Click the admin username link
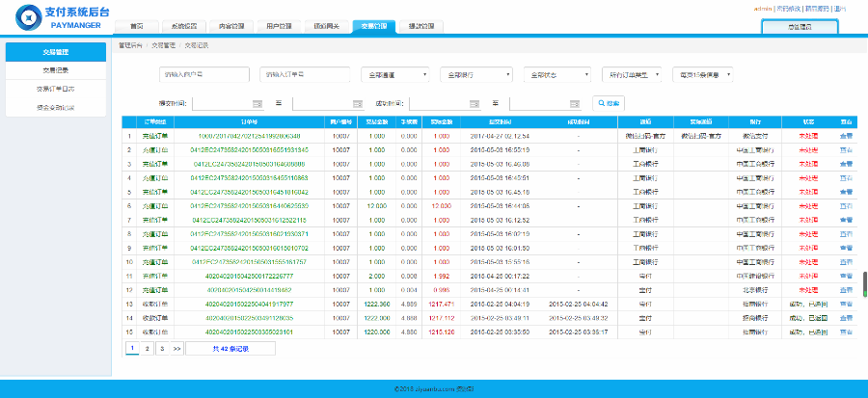This screenshot has height=398, width=868. click(x=763, y=9)
